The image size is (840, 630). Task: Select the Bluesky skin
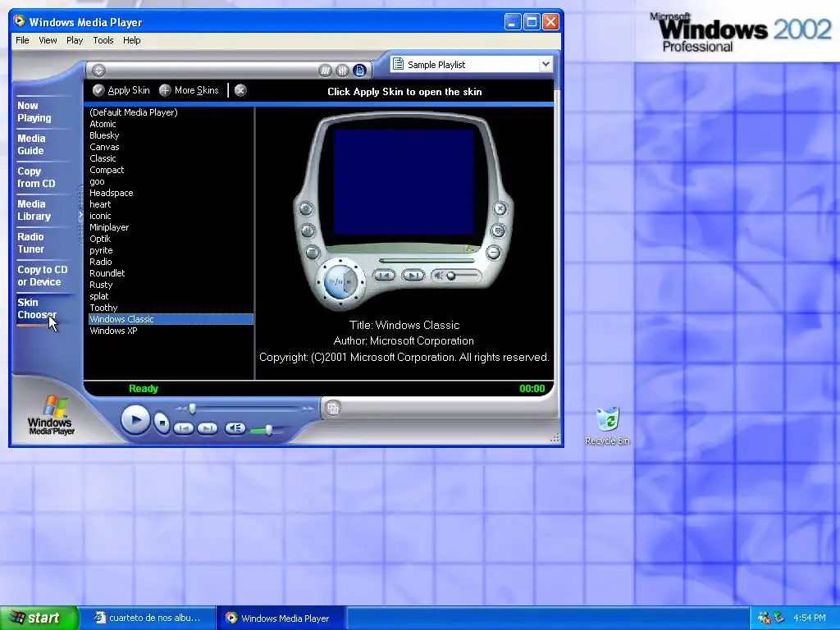(171, 135)
